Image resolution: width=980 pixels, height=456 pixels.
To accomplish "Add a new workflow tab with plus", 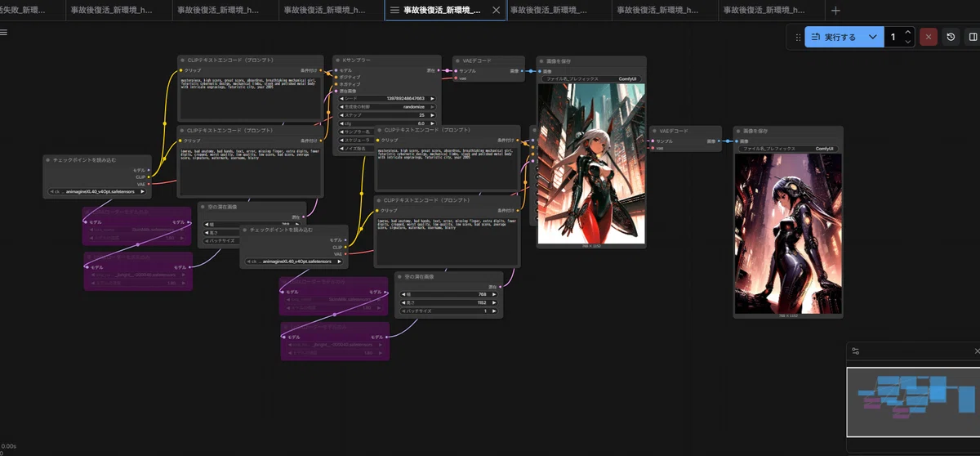I will (835, 11).
